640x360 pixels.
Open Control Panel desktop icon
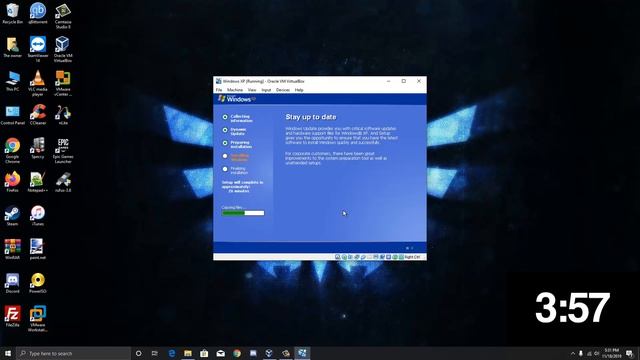click(x=13, y=115)
